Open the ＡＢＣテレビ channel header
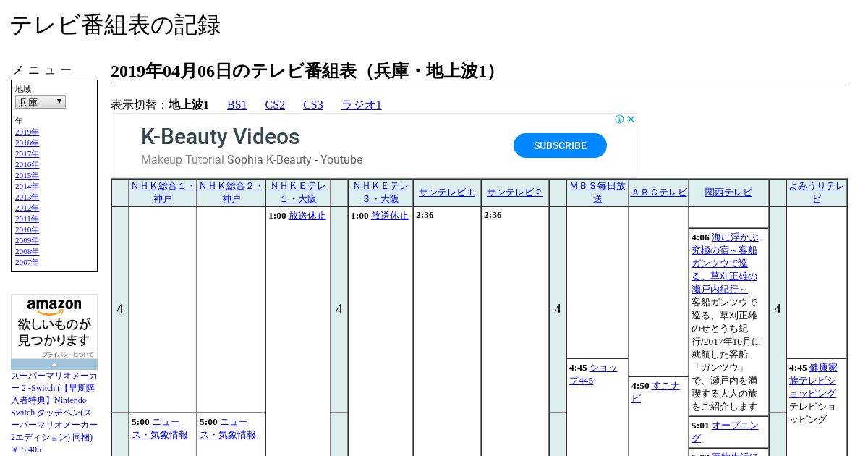The width and height of the screenshot is (868, 456). pyautogui.click(x=659, y=193)
